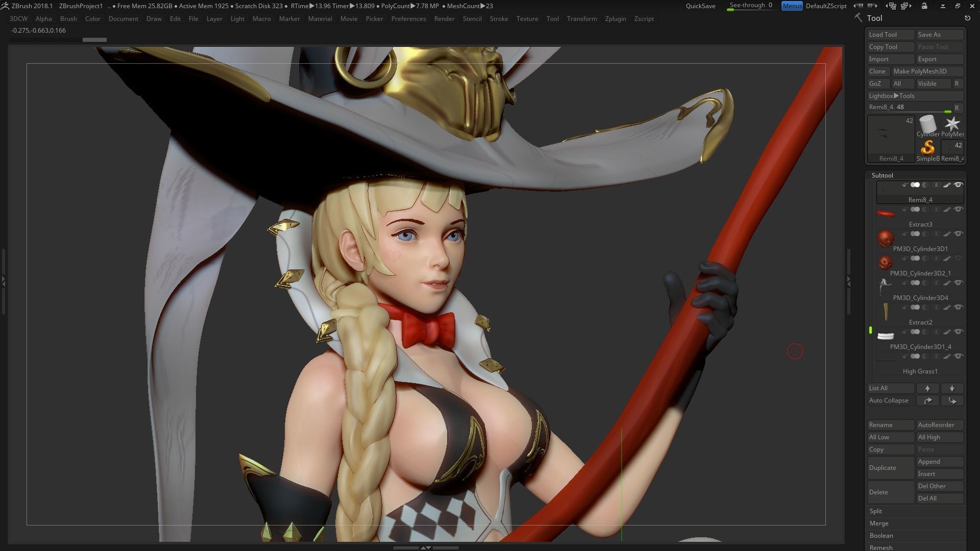
Task: Open the Lightbox Tools browser
Action: point(891,96)
